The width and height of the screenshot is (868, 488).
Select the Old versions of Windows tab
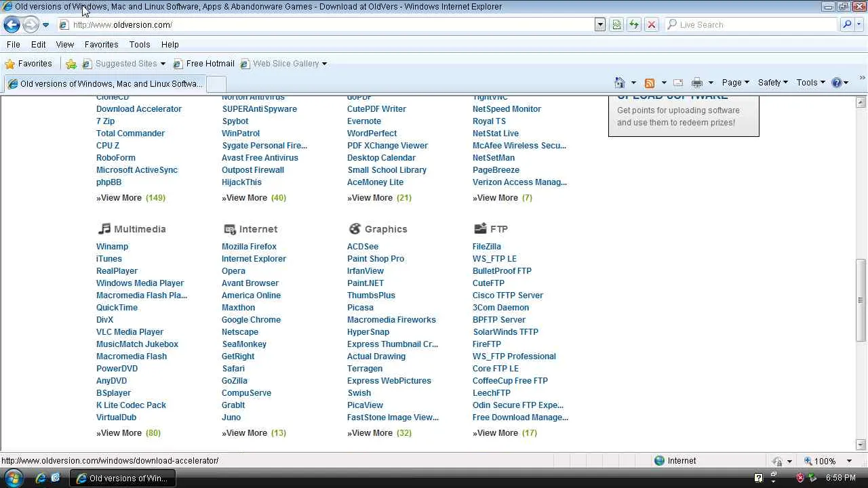pyautogui.click(x=104, y=84)
